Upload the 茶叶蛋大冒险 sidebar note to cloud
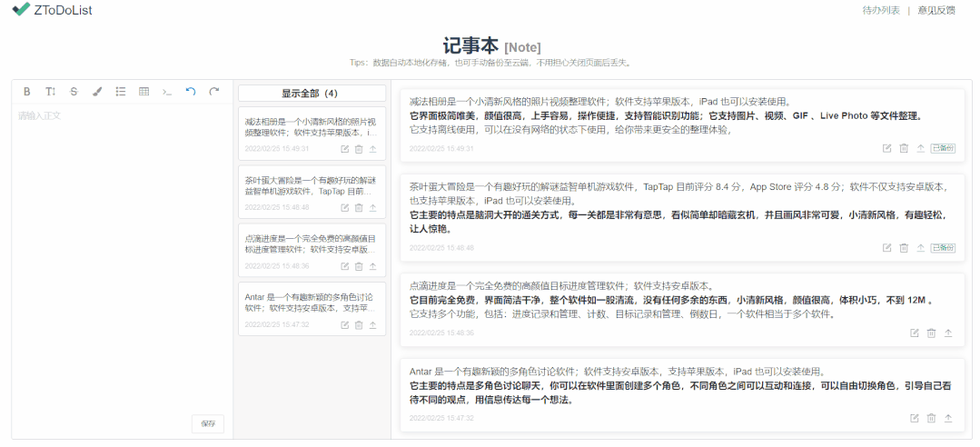This screenshot has width=980, height=447. [373, 207]
